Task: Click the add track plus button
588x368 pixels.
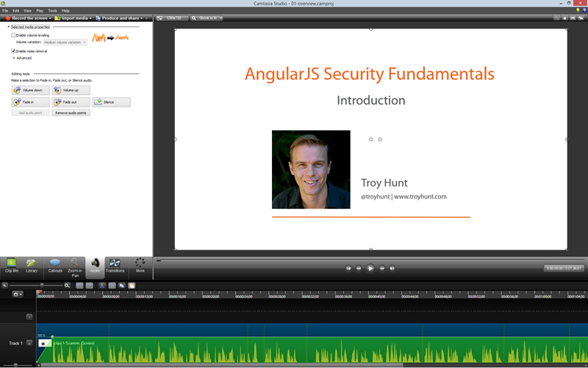Action: (29, 317)
